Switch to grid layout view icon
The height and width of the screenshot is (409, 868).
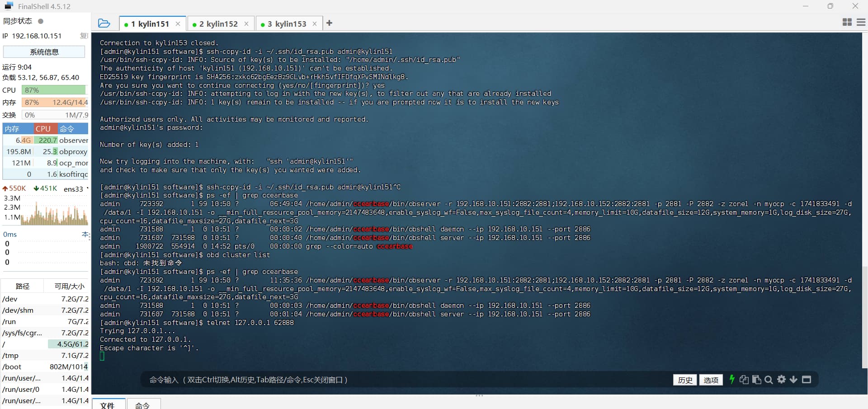tap(847, 22)
